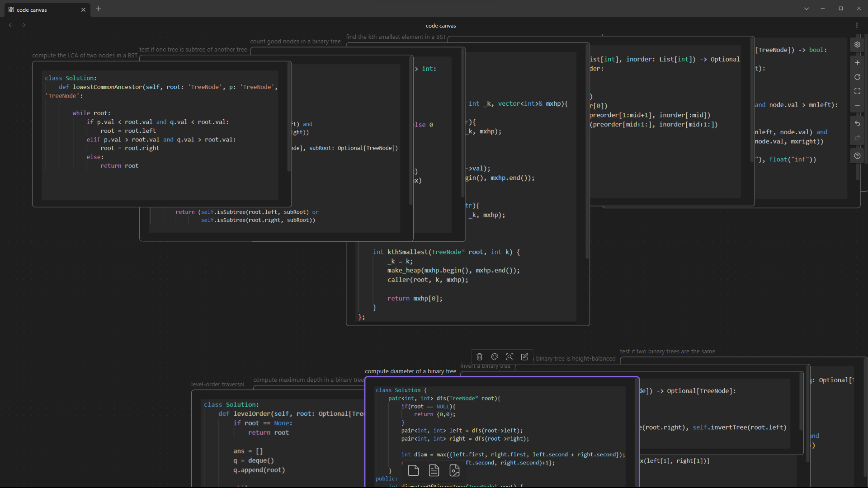The height and width of the screenshot is (488, 868).
Task: Reset canvas zoom level
Action: pos(857,77)
